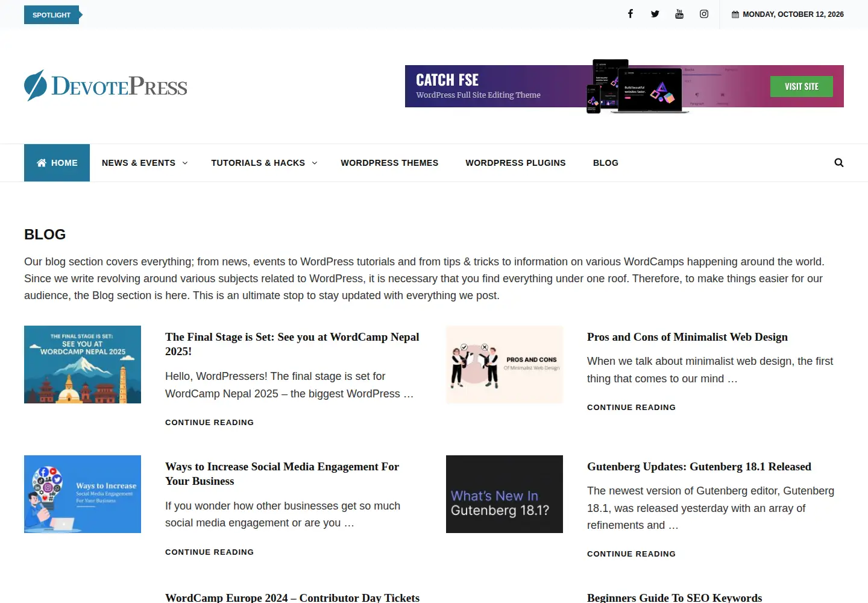Open WordPress Plugins menu item
This screenshot has width=868, height=603.
click(515, 163)
